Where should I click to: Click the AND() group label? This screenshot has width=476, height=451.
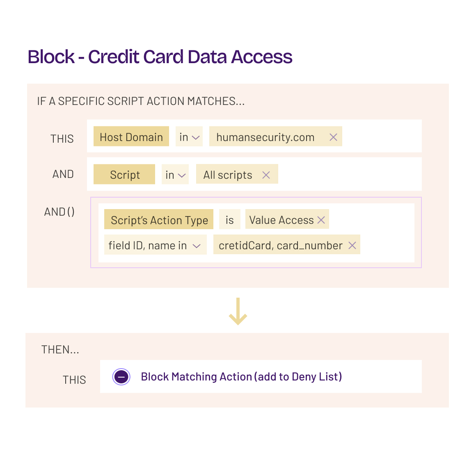pos(59,212)
